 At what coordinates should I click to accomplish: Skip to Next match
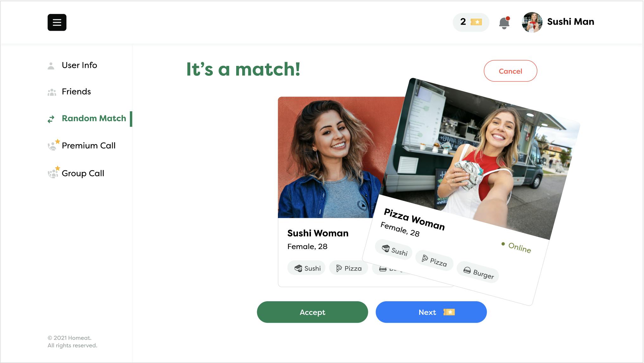tap(431, 312)
